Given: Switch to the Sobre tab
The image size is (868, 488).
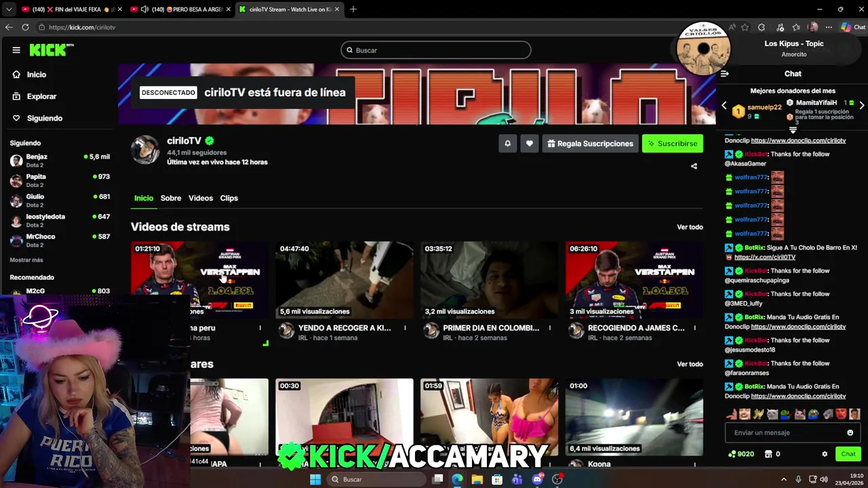Looking at the screenshot, I should [171, 198].
